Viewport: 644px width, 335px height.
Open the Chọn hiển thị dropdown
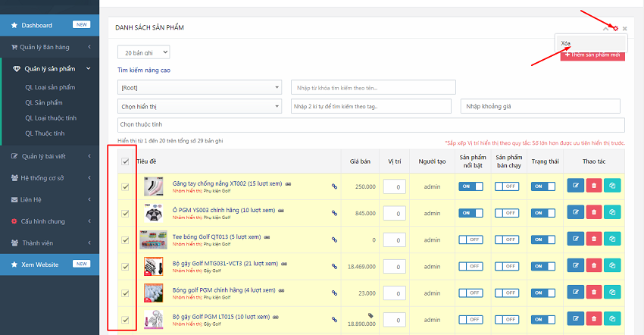(x=199, y=107)
